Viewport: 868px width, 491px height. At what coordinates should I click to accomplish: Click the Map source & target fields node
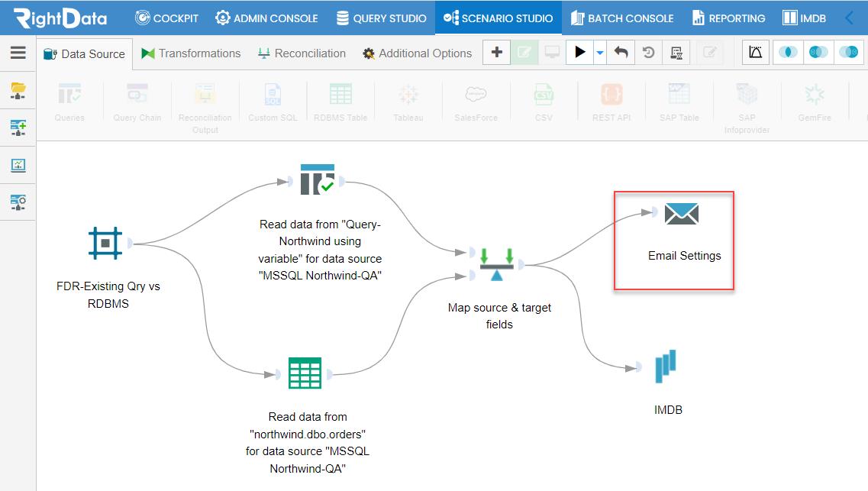(496, 265)
